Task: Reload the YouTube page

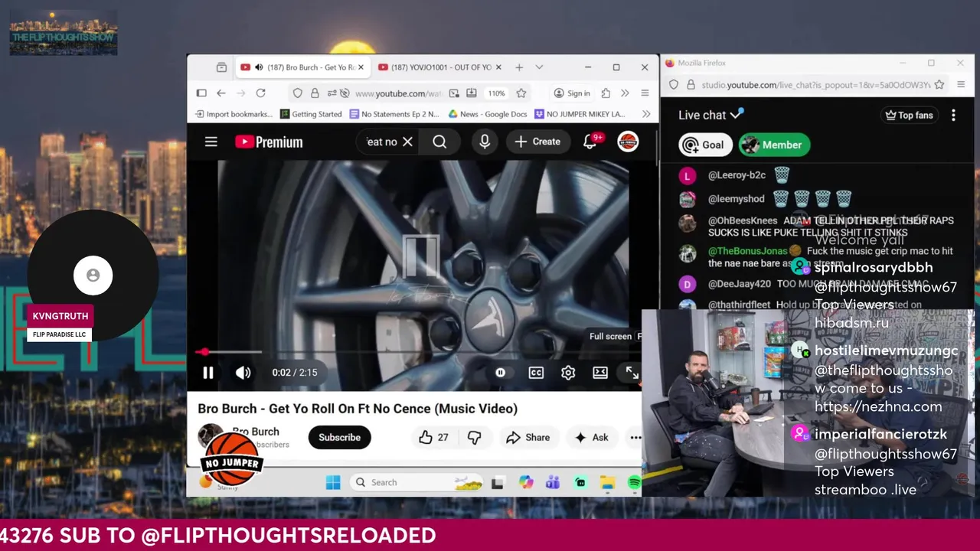Action: pos(260,93)
